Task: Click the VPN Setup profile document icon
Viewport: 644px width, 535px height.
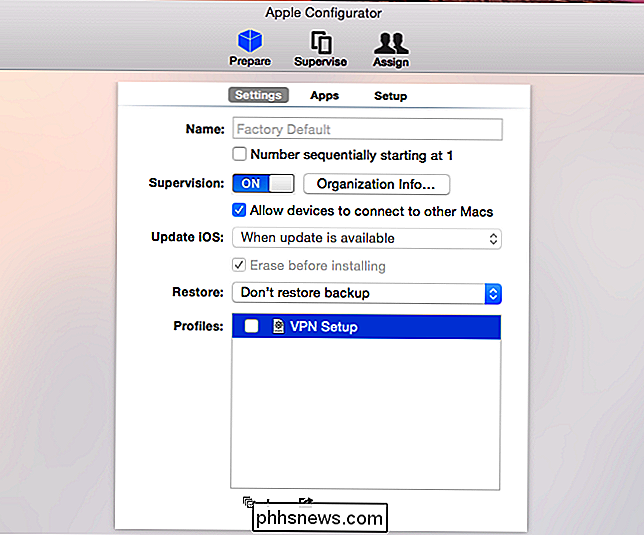Action: [278, 326]
